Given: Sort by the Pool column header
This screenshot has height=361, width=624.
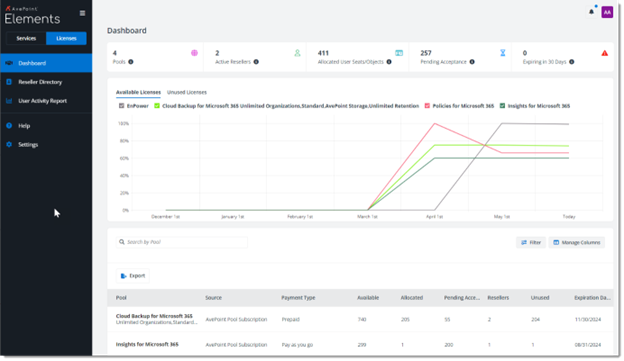Looking at the screenshot, I should (x=121, y=298).
